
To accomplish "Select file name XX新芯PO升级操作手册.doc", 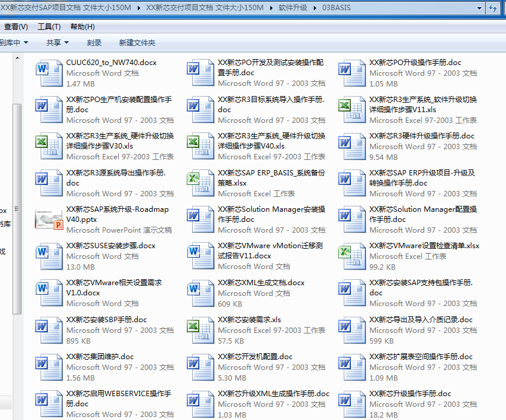I will coord(415,63).
